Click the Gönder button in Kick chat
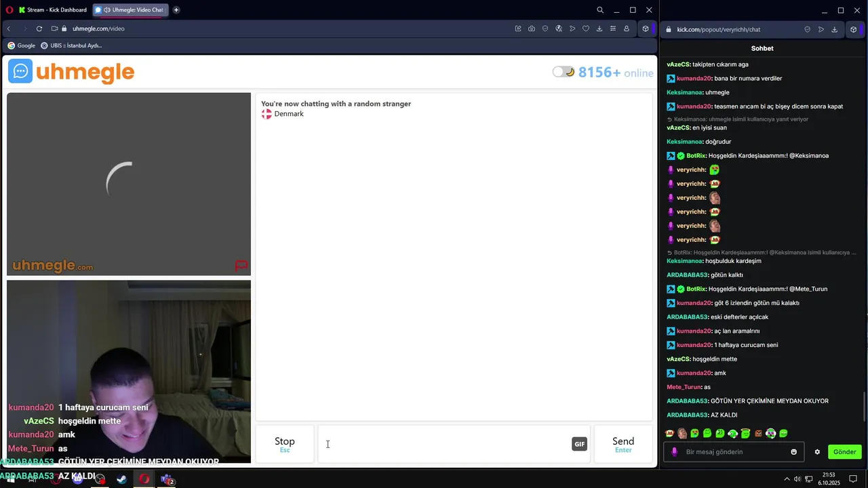868x488 pixels. (x=844, y=451)
